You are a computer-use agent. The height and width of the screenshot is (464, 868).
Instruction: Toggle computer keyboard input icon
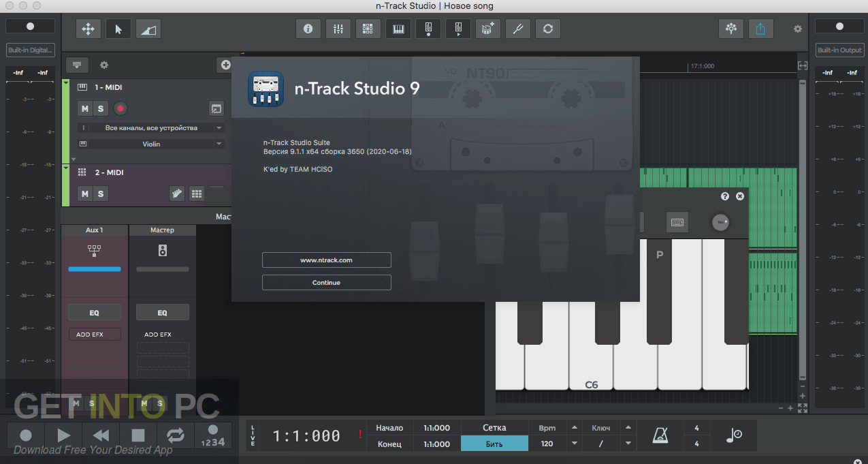tap(677, 222)
